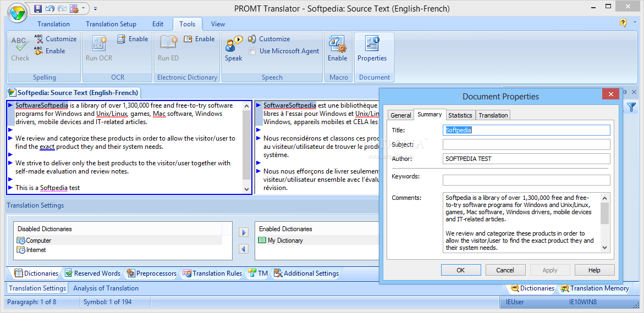
Task: Switch to Translation ribbon tab
Action: point(54,24)
